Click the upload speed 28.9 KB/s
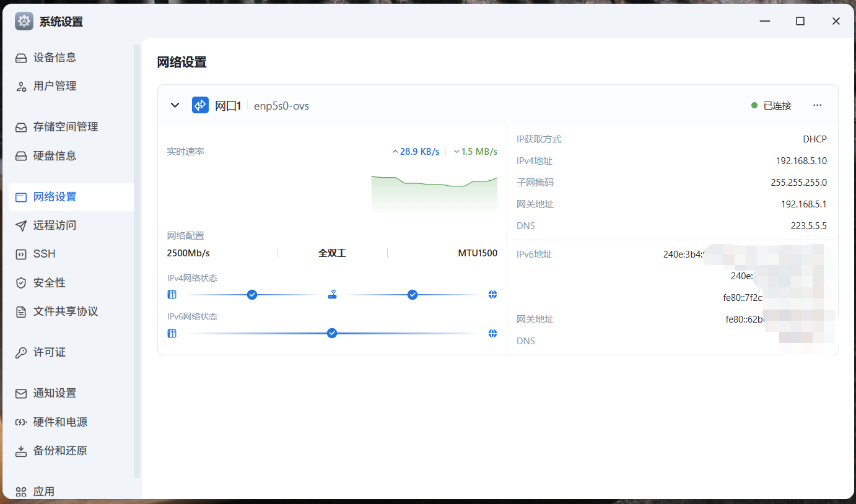This screenshot has width=856, height=504. pyautogui.click(x=416, y=152)
